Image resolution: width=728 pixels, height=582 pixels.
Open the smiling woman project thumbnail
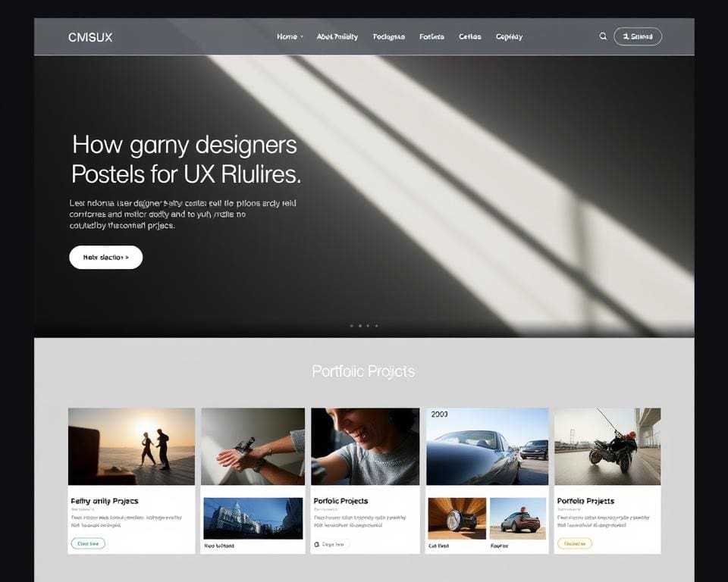(x=365, y=446)
